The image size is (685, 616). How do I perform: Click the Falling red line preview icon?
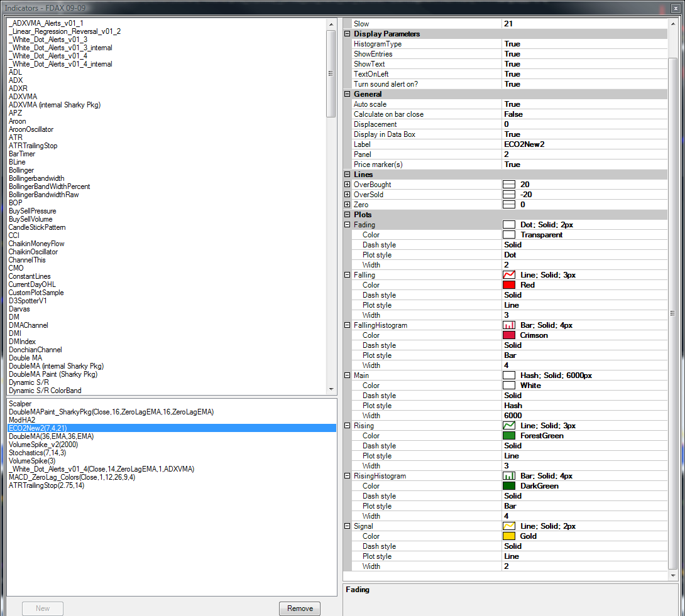pyautogui.click(x=508, y=275)
